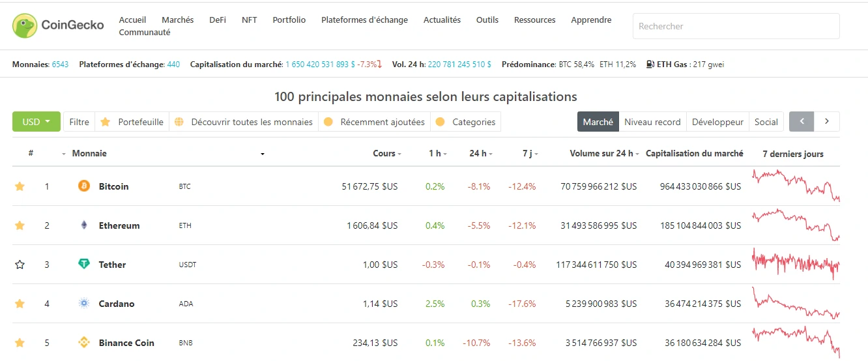The width and height of the screenshot is (868, 361).
Task: Click Bitcoin price 51 672,75 $US
Action: click(369, 186)
